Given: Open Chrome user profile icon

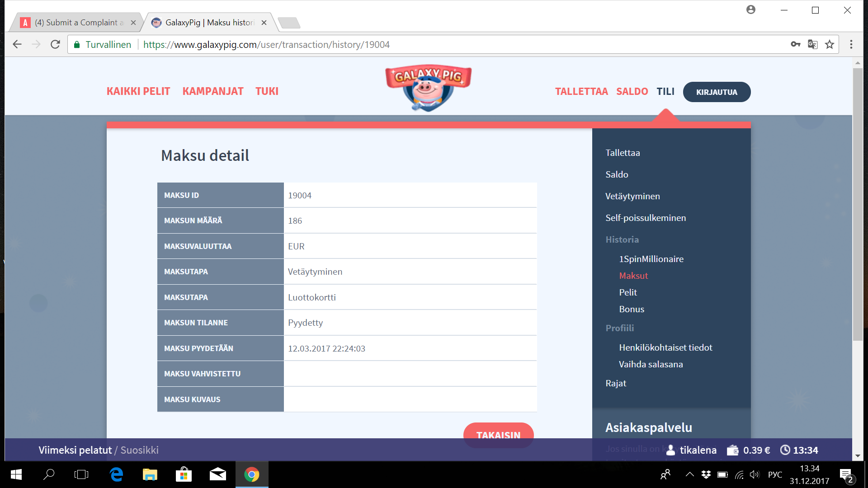Looking at the screenshot, I should point(751,9).
